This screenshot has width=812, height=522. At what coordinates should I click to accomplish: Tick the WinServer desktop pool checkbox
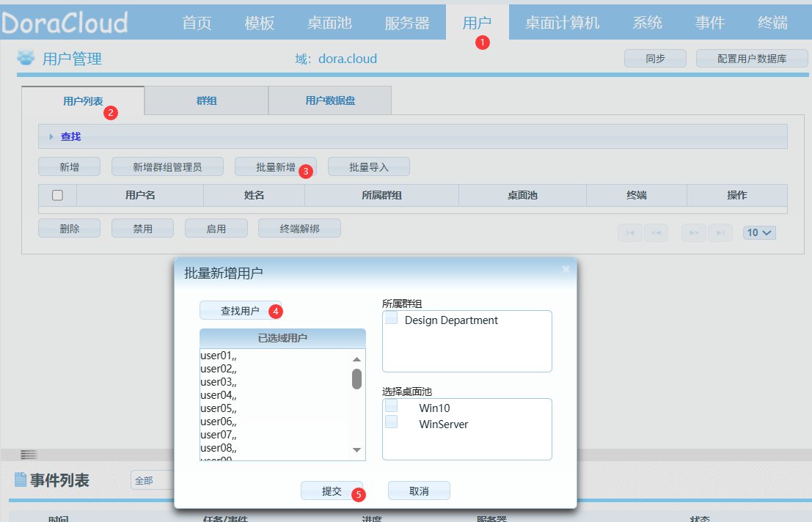tap(392, 422)
